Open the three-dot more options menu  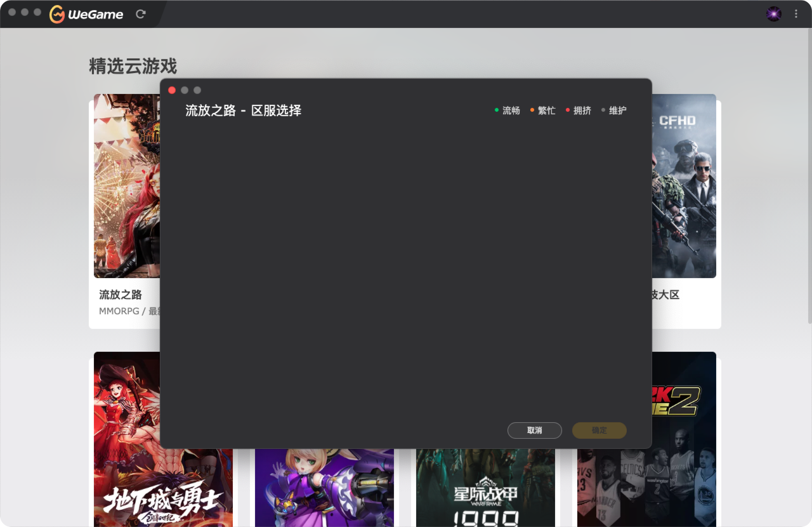pyautogui.click(x=796, y=14)
